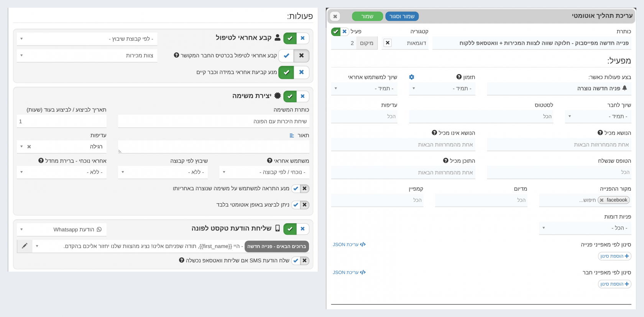Screen dimensions: 644x317
Task: Open the צוות מכירות dropdown
Action: click(x=87, y=56)
